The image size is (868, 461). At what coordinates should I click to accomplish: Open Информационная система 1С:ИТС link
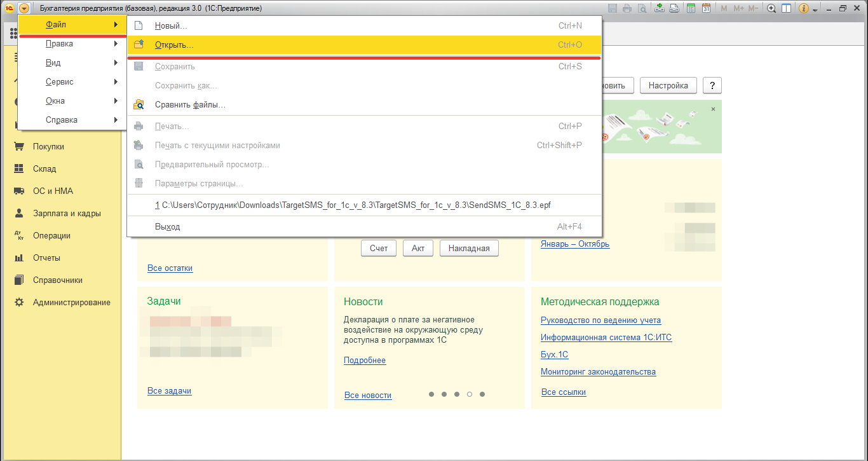(606, 338)
